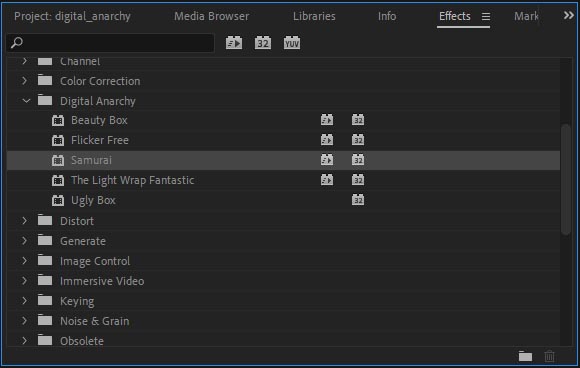Click Ugly Box effect icon
The height and width of the screenshot is (368, 580).
[58, 200]
